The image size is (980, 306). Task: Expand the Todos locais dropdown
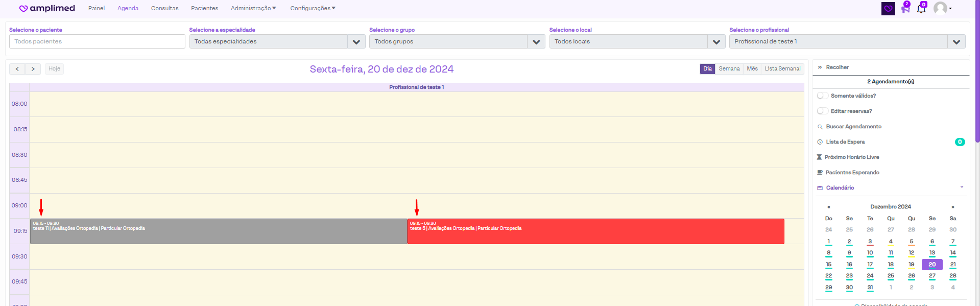click(x=716, y=42)
